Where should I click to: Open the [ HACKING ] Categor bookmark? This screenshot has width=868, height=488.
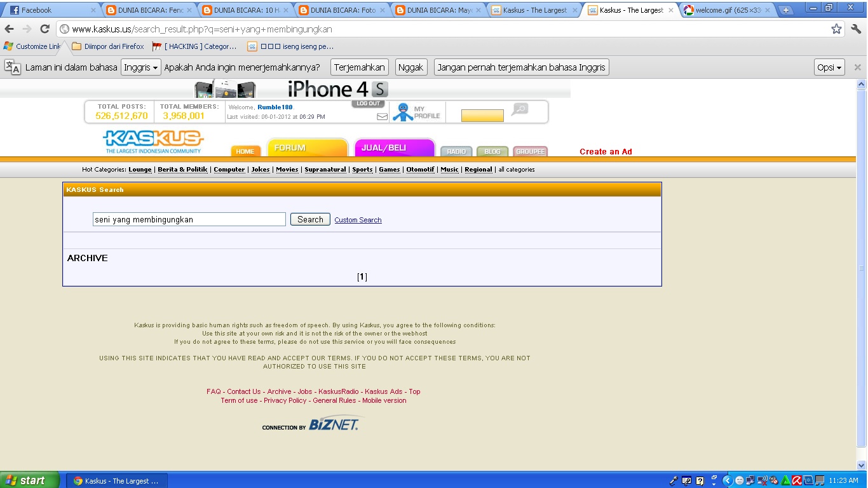click(194, 46)
